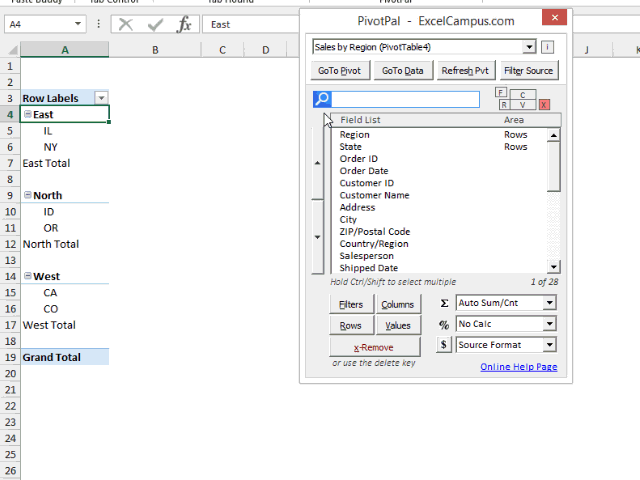Click the info 'i' button beside pivot selector
This screenshot has width=640, height=480.
[547, 47]
